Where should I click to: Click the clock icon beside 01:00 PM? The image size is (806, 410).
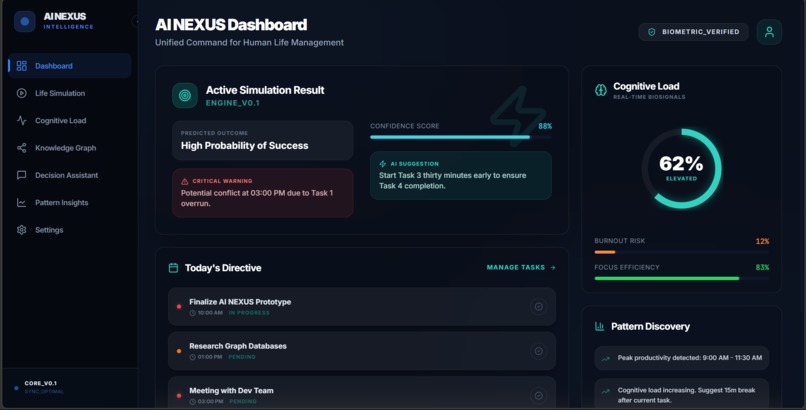coord(193,357)
